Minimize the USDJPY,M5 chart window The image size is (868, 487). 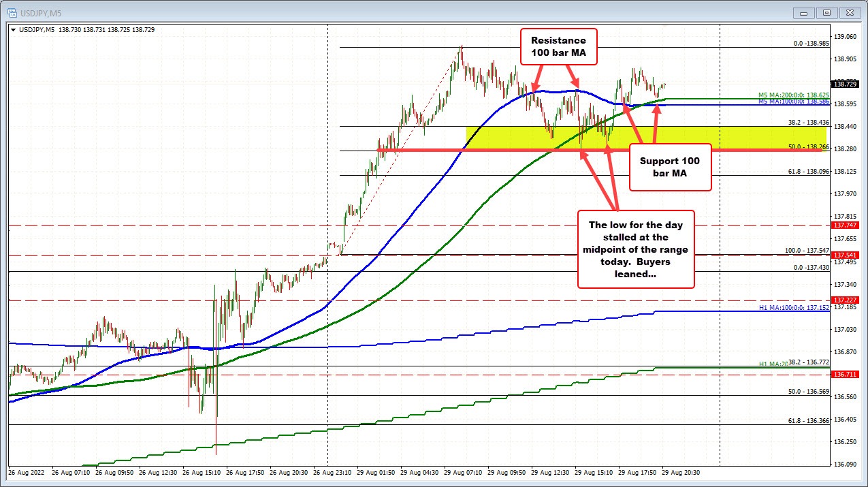click(x=805, y=12)
